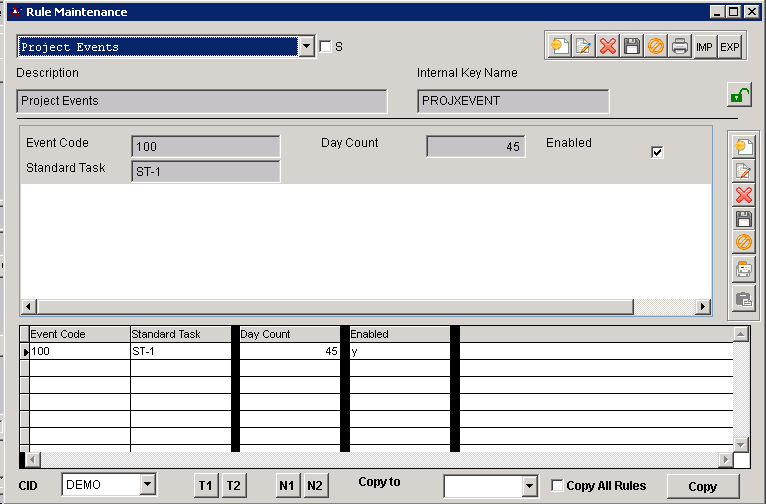Click the Print icon in top toolbar
The width and height of the screenshot is (766, 504).
pos(680,47)
